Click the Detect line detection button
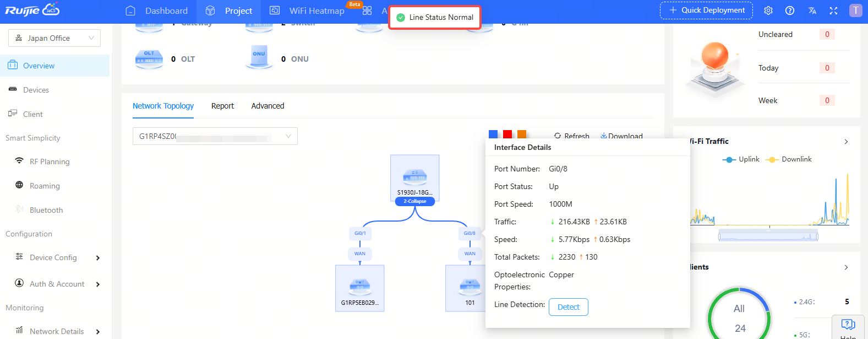Image resolution: width=868 pixels, height=339 pixels. 568,307
